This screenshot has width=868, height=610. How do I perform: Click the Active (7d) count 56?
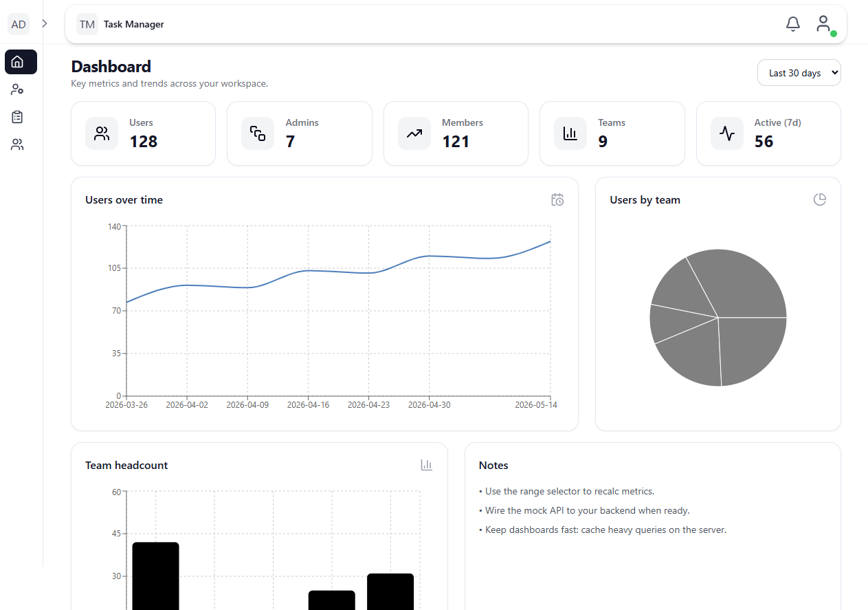pyautogui.click(x=764, y=142)
